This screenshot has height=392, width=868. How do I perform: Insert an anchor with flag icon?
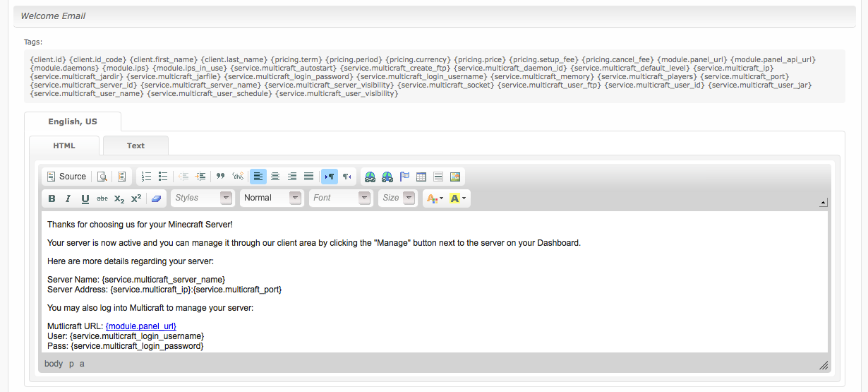tap(404, 177)
